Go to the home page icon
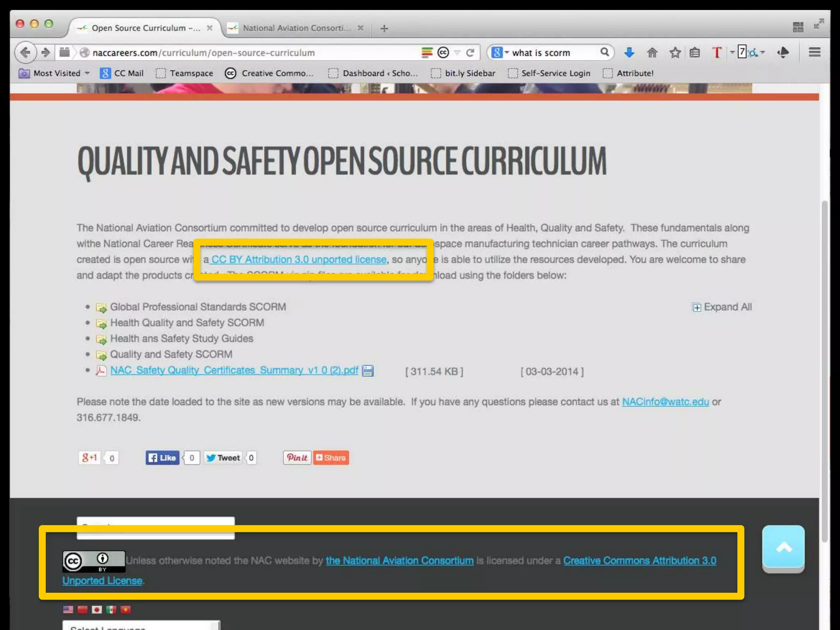This screenshot has width=840, height=630. coord(652,52)
